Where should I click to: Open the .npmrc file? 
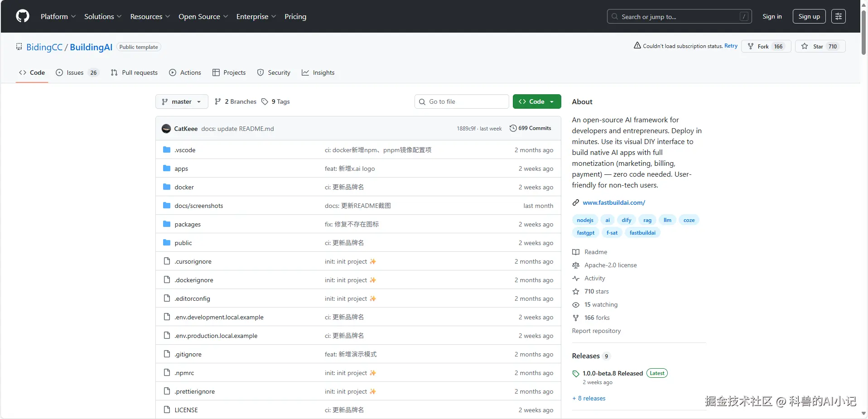pyautogui.click(x=184, y=373)
